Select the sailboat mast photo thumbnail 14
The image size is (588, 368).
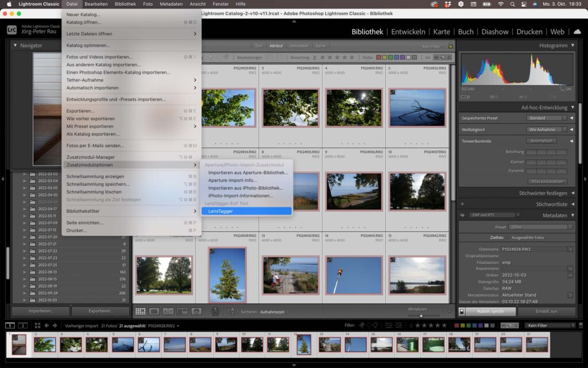354,275
